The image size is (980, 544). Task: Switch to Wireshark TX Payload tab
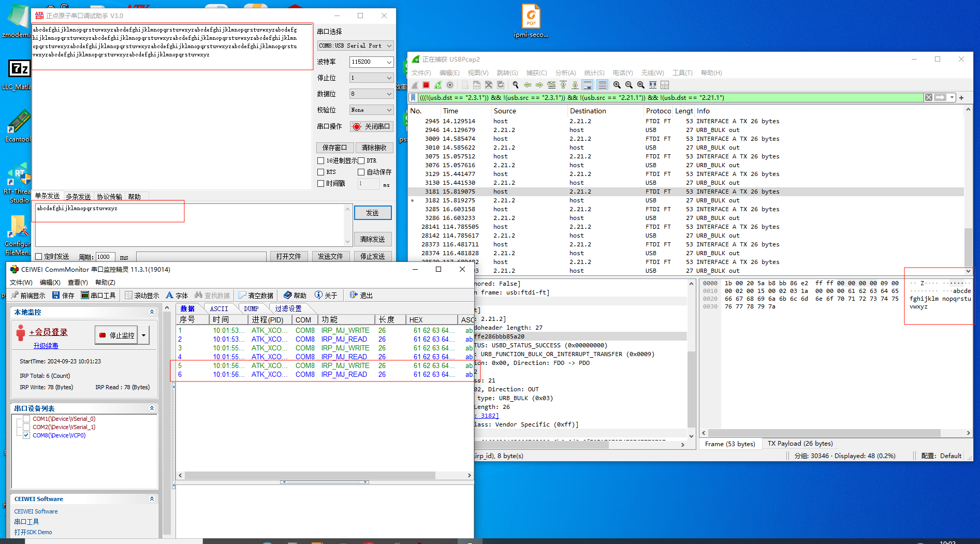pos(800,444)
